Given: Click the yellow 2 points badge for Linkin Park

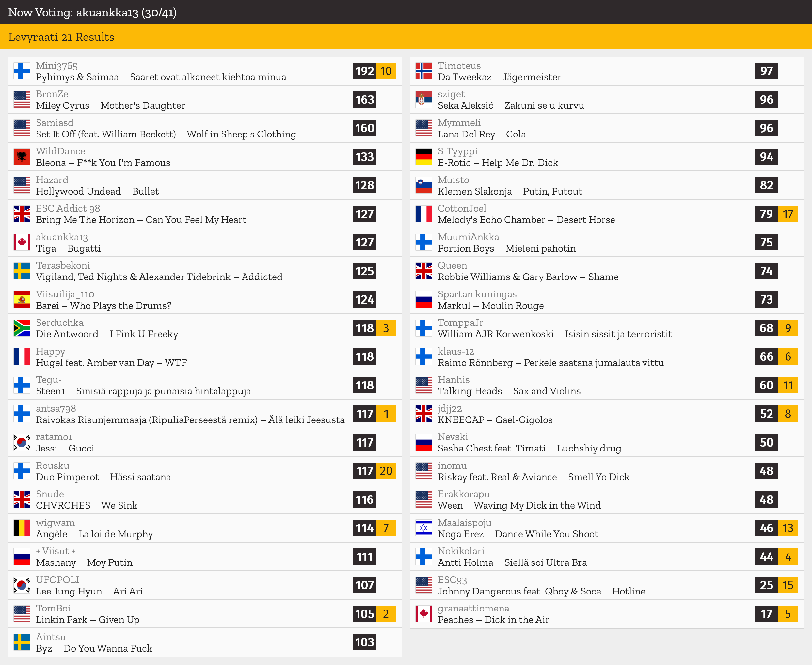Looking at the screenshot, I should 386,614.
